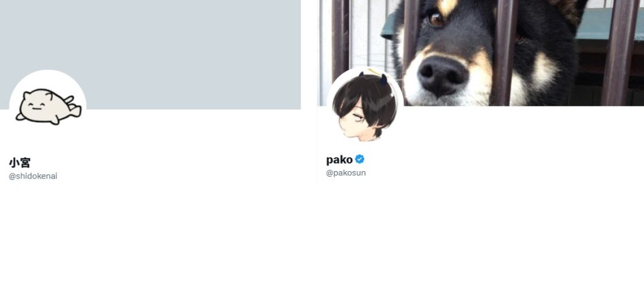Open the plain gray header banner of 小宮
The width and height of the screenshot is (644, 285).
pos(150,54)
